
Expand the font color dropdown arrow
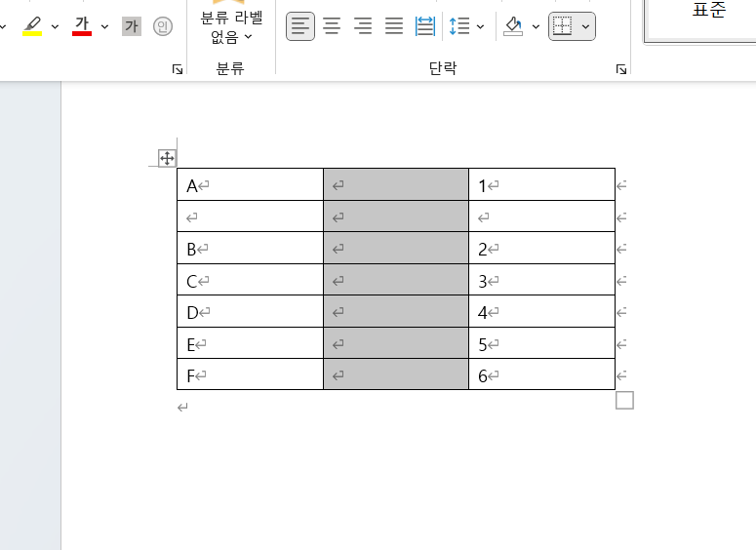104,26
